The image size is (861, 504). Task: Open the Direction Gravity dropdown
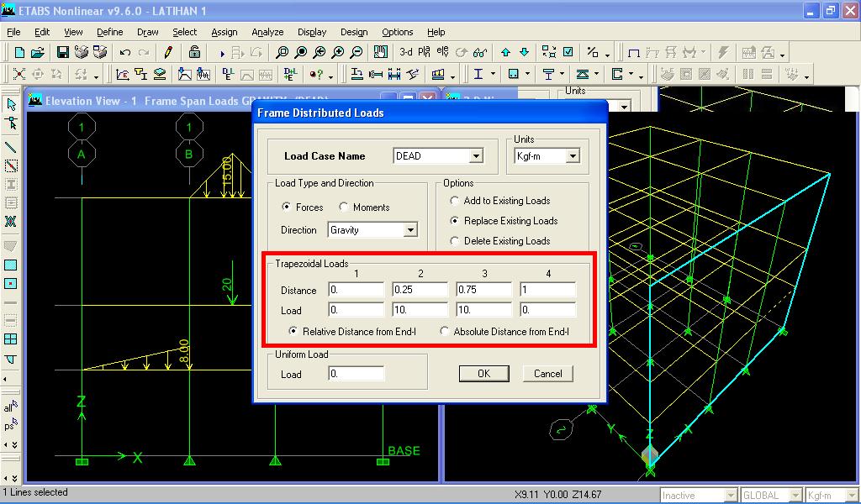410,230
